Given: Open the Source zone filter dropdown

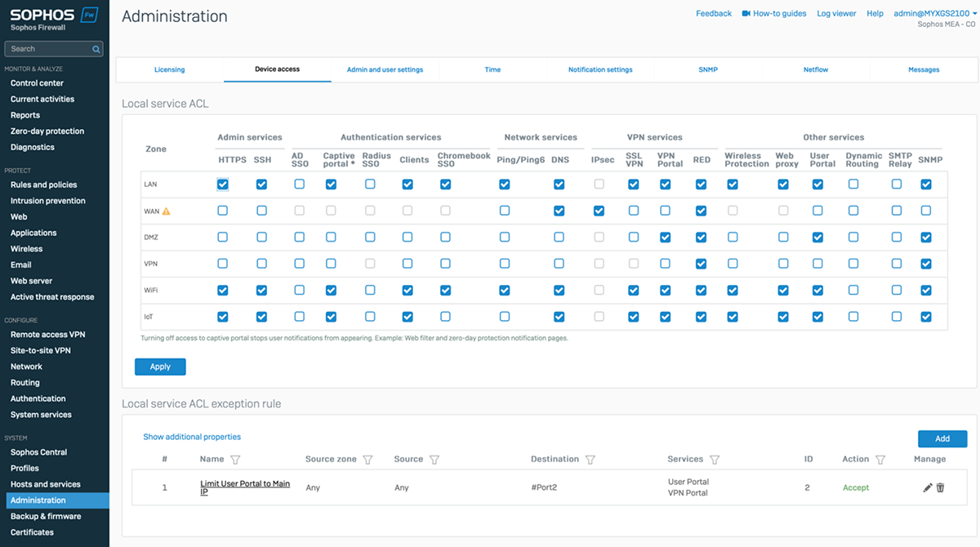Looking at the screenshot, I should click(x=367, y=459).
